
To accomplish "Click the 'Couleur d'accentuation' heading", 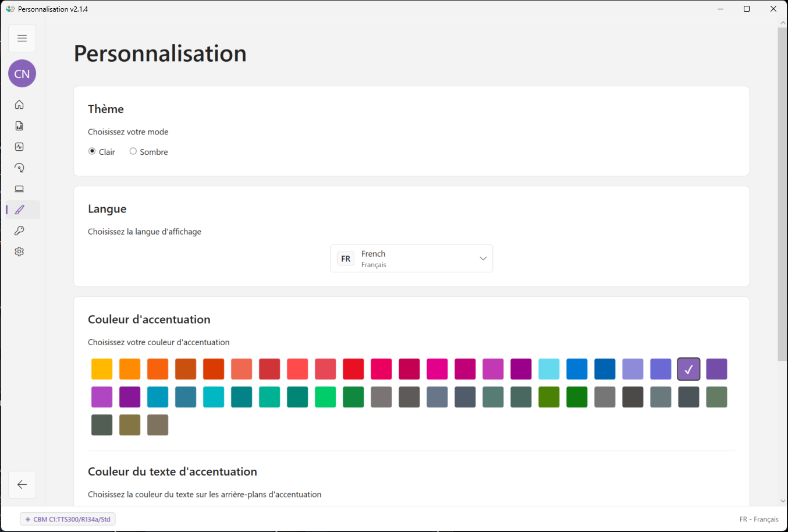I will click(x=149, y=320).
